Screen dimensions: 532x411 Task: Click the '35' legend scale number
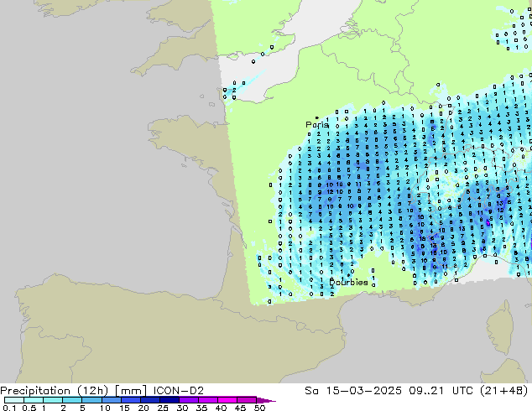coord(201,408)
